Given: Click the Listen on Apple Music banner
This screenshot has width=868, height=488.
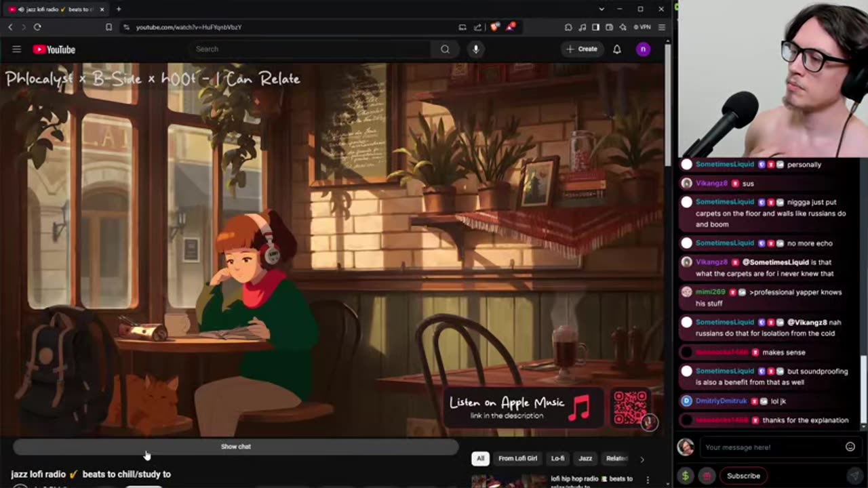Looking at the screenshot, I should (x=524, y=408).
